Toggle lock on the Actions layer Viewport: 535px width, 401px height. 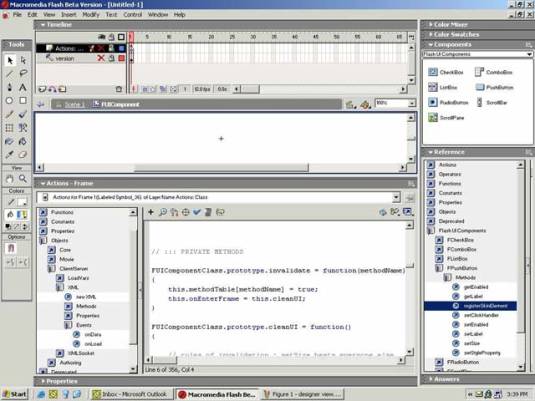pos(111,48)
